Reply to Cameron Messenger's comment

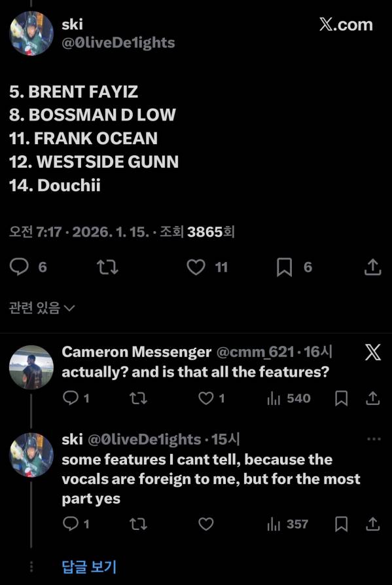[x=70, y=398]
